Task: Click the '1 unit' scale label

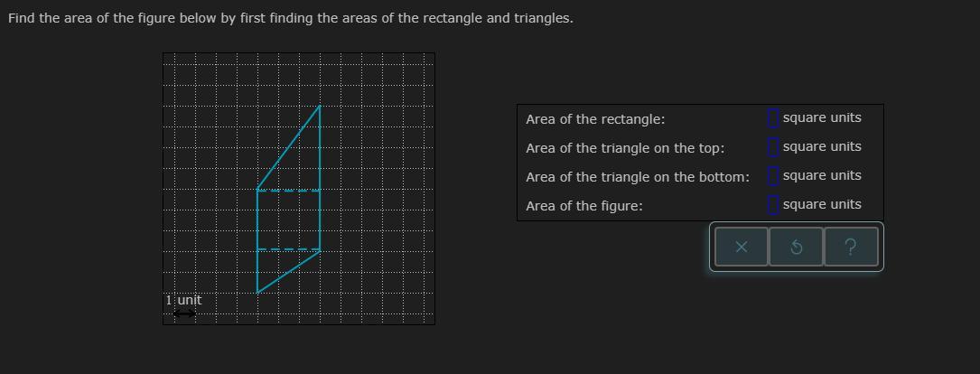Action: click(x=183, y=300)
